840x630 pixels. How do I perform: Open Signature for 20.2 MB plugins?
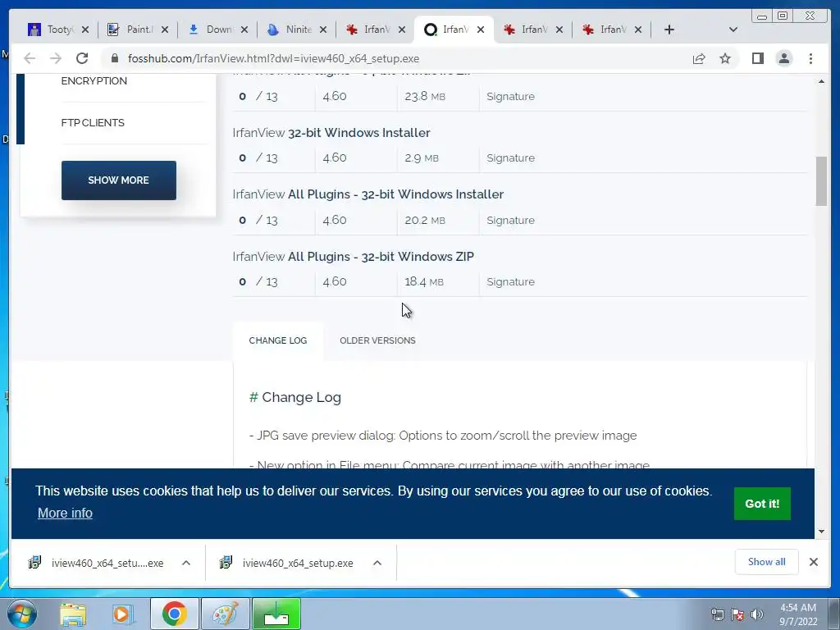click(x=510, y=220)
